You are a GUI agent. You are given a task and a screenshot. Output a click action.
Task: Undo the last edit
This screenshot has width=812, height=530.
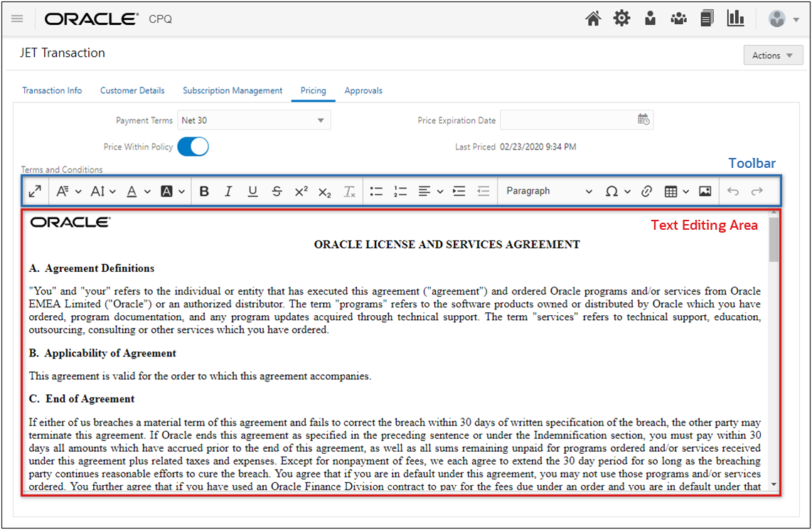733,191
